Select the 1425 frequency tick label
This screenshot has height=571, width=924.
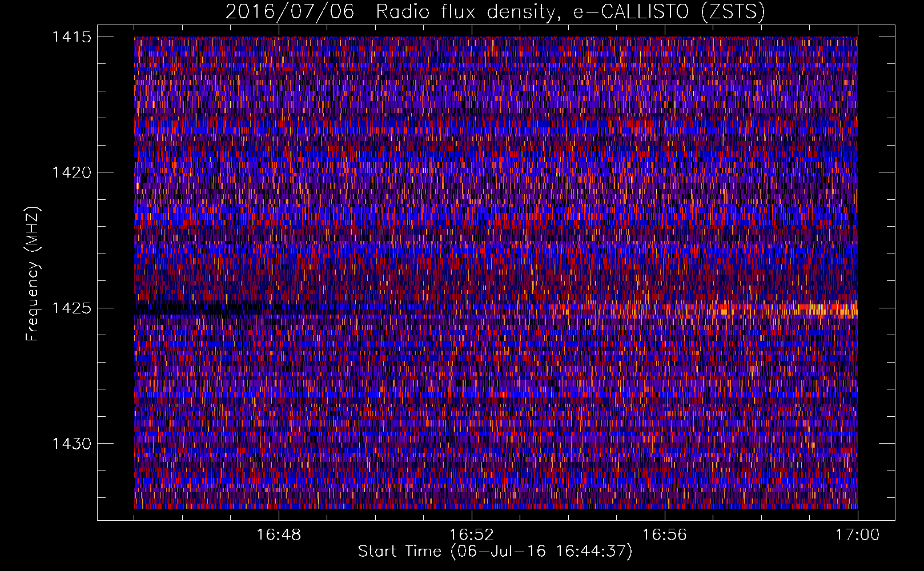(x=71, y=308)
